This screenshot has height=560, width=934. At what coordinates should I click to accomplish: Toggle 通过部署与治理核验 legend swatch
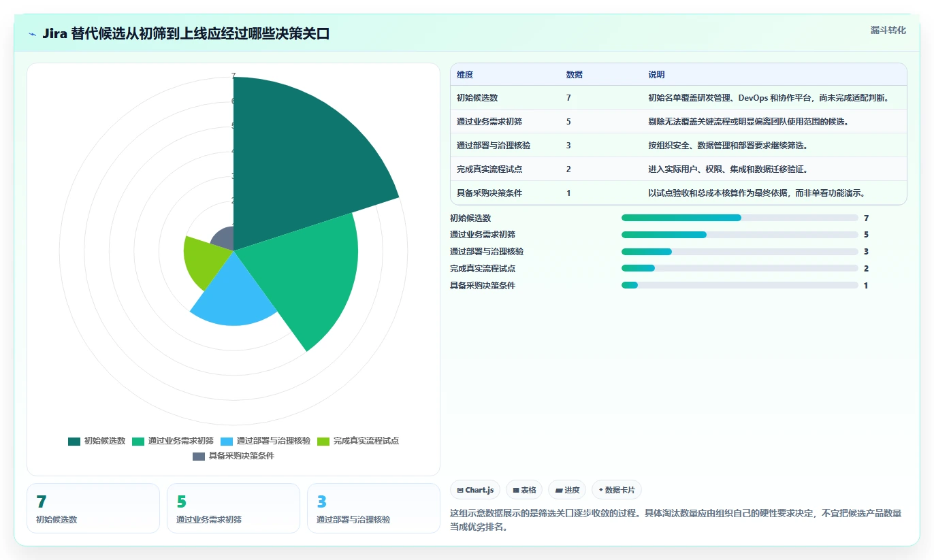click(x=227, y=441)
